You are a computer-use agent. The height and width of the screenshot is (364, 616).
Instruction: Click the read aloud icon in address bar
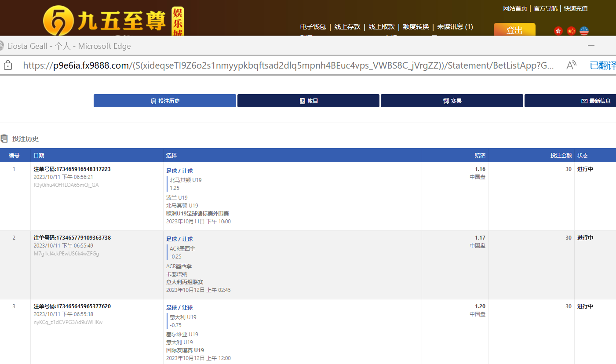tap(571, 66)
